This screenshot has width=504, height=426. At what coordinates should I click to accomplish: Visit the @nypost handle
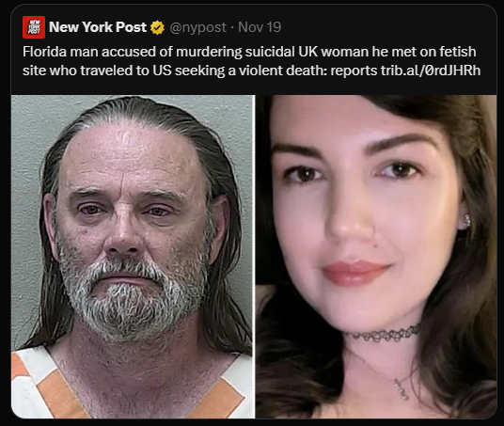click(197, 27)
